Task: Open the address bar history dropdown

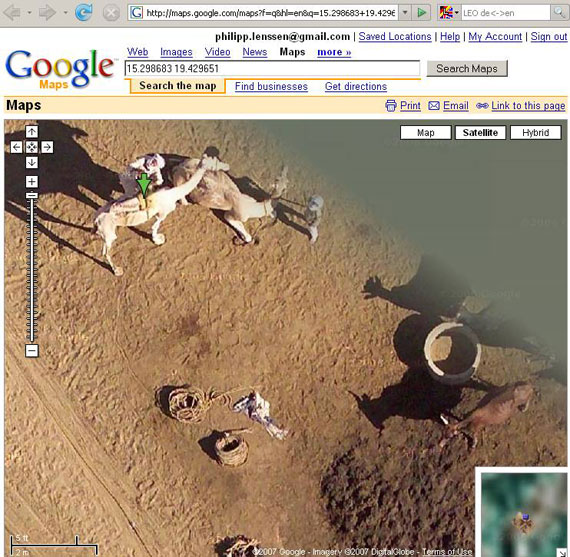Action: pos(405,13)
